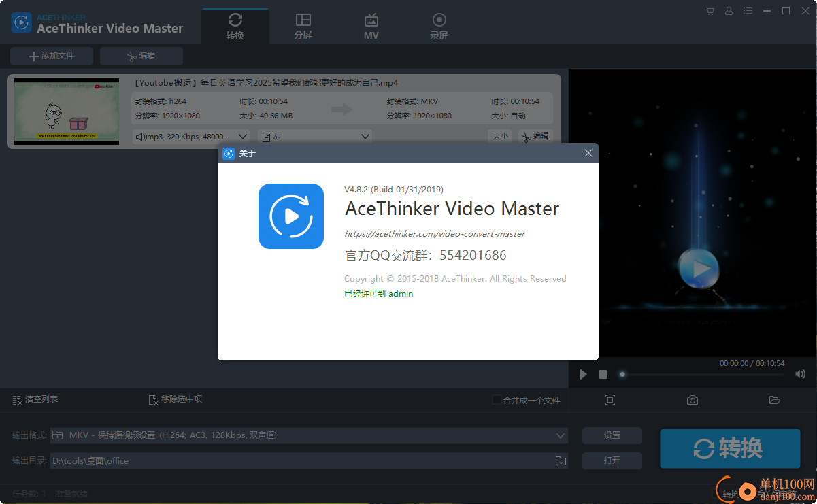Click the 输出目录 output directory path field
817x504 pixels.
click(303, 460)
